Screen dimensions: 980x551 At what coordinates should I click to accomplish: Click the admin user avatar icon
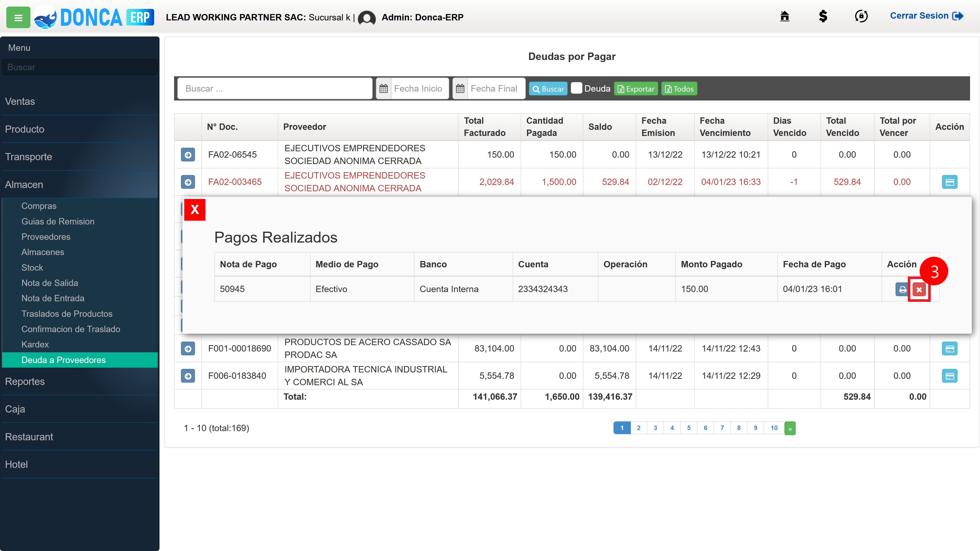point(367,18)
